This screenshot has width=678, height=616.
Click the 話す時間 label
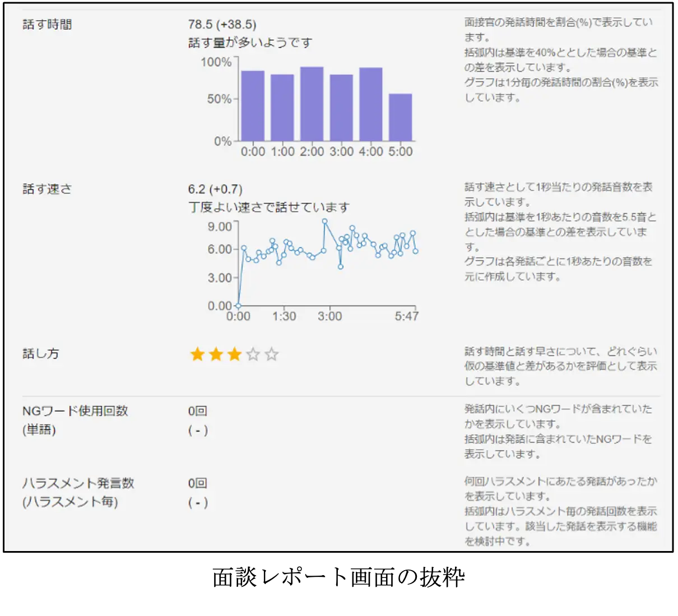(47, 25)
